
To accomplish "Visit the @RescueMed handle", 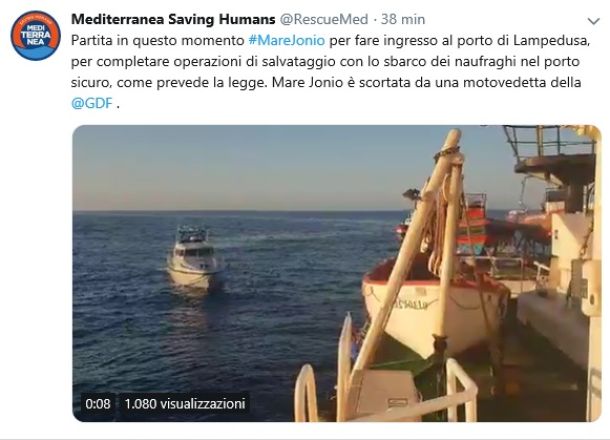I will (x=324, y=19).
